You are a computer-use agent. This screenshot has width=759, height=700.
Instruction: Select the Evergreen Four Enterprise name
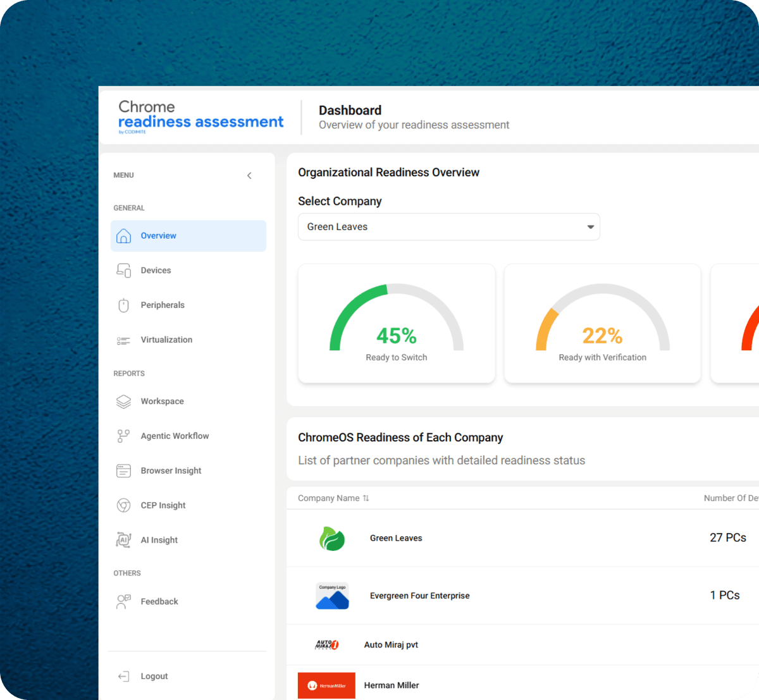pyautogui.click(x=420, y=596)
